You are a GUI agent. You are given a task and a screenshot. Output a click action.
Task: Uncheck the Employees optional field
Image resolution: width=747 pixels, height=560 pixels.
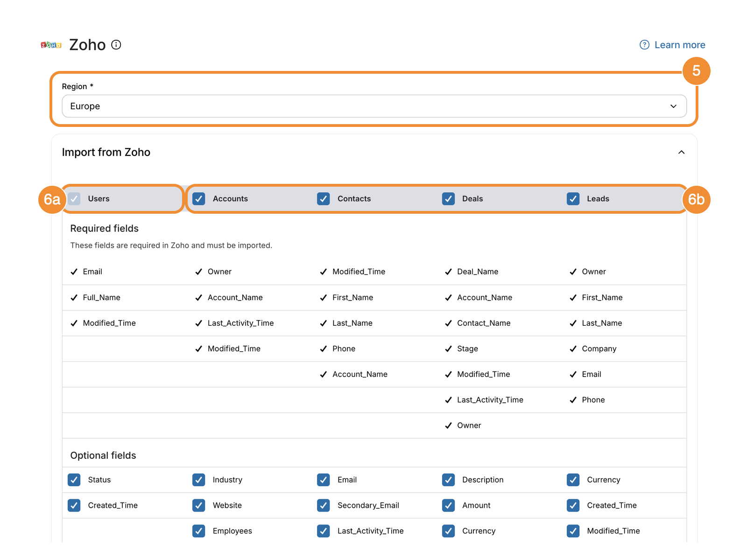point(199,531)
